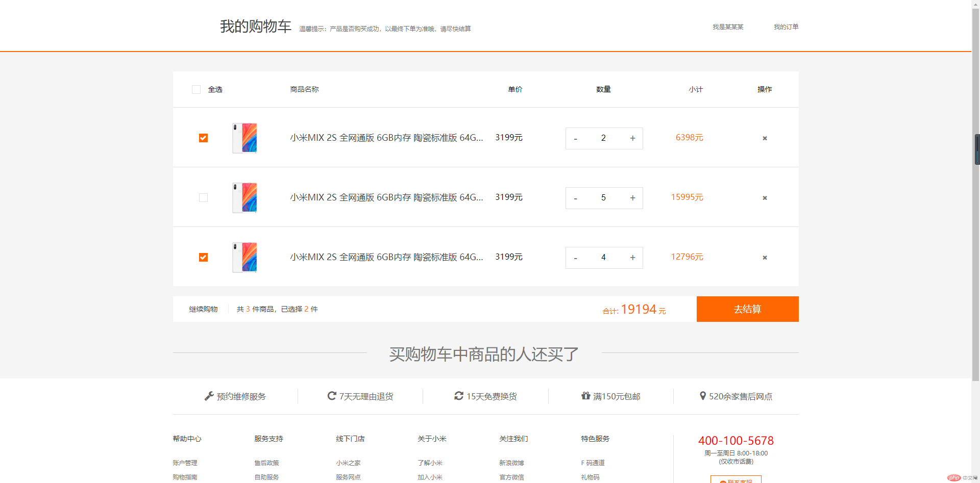Toggle the 全选 select-all checkbox
Screen dimensions: 980x483
(x=196, y=89)
